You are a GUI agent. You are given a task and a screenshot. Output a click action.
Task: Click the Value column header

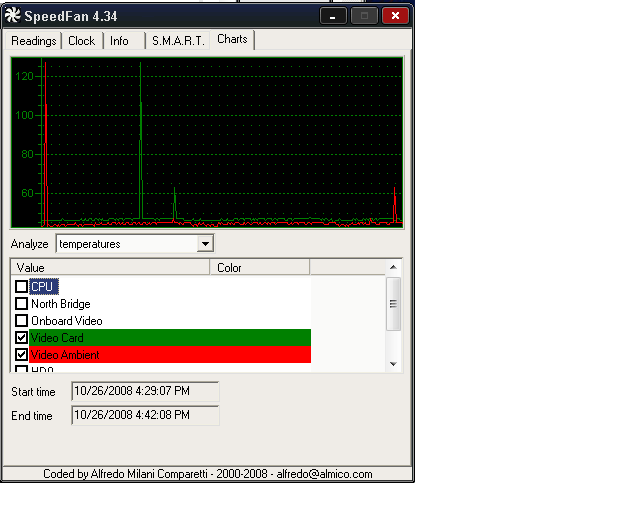tap(110, 268)
